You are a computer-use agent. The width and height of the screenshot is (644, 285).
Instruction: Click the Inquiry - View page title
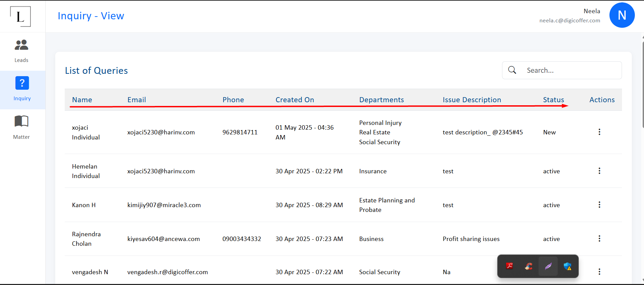(x=91, y=16)
